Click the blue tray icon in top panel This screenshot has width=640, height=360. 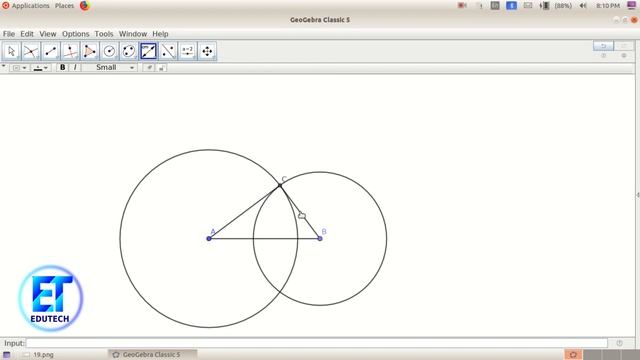click(511, 6)
